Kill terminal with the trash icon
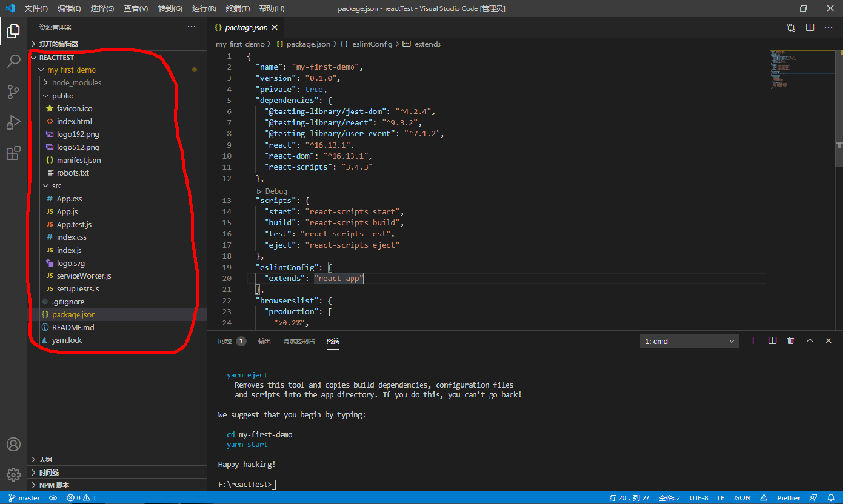 coord(790,340)
